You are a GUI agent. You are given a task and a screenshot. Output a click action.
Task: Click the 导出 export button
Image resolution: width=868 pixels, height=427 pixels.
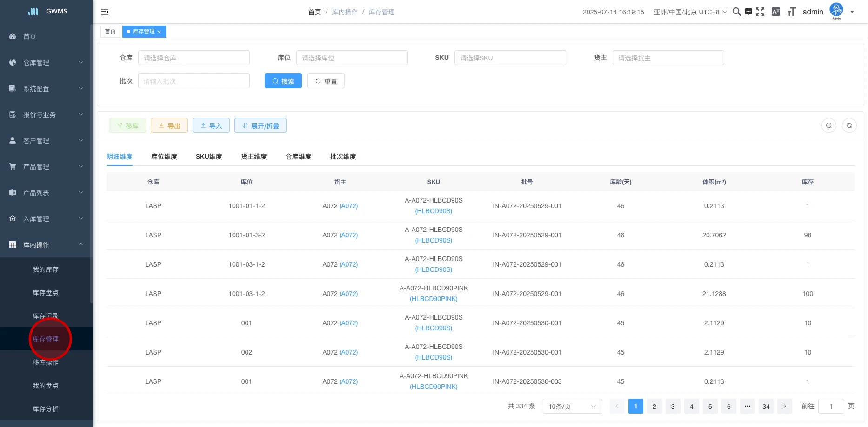[169, 125]
